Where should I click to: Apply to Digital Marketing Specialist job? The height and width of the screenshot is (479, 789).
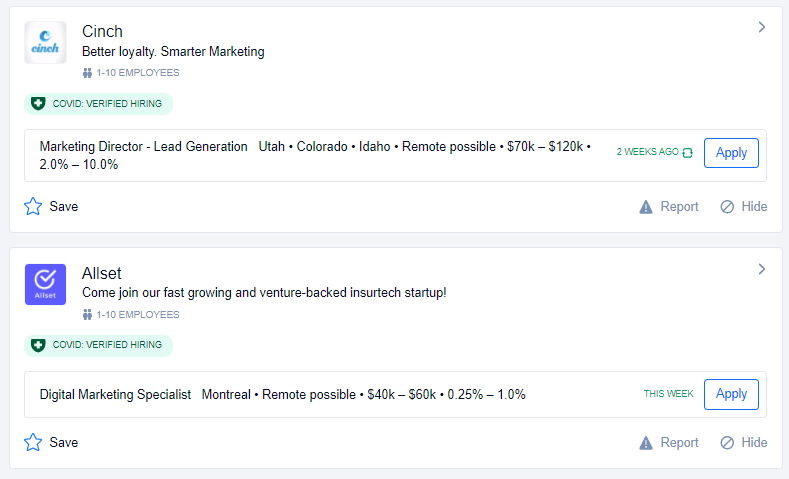point(731,394)
